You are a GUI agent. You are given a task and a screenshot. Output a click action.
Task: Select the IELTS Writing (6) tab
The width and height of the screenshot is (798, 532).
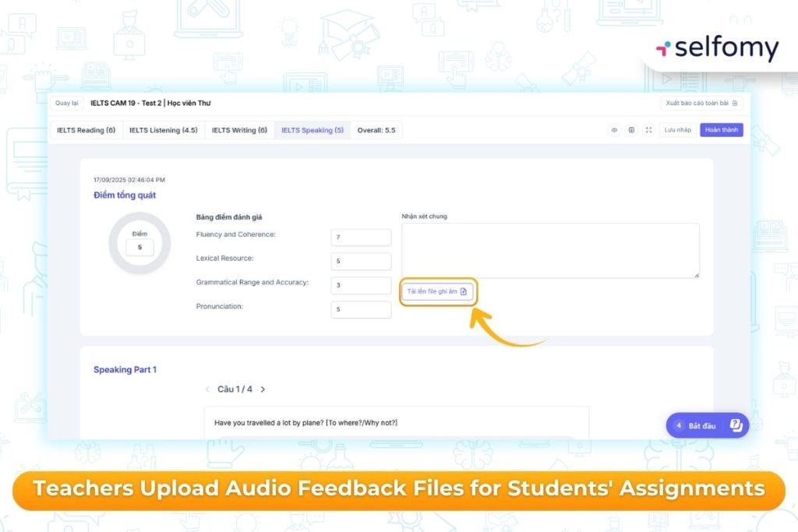point(239,130)
